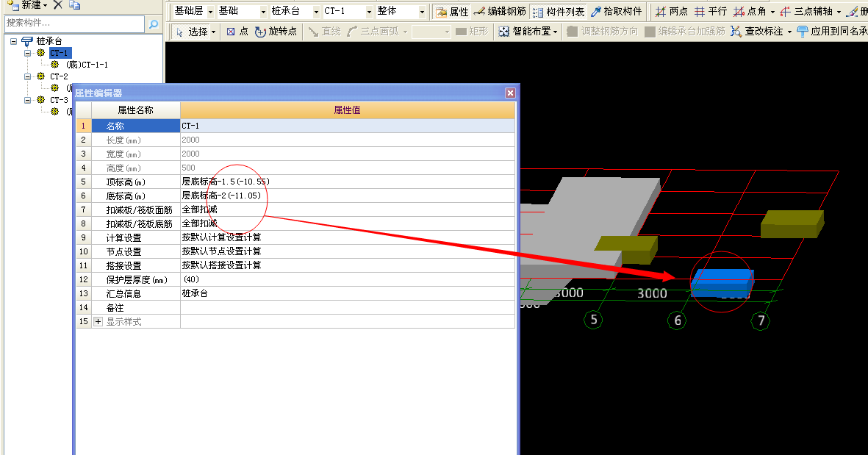Click axis marker 5 in the viewport
Image resolution: width=868 pixels, height=455 pixels.
(593, 320)
